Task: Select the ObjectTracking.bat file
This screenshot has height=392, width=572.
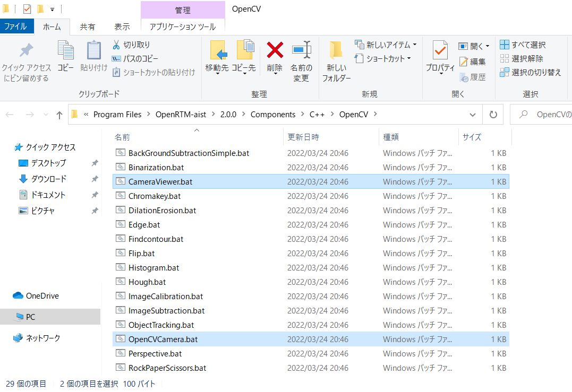Action: [x=311, y=325]
